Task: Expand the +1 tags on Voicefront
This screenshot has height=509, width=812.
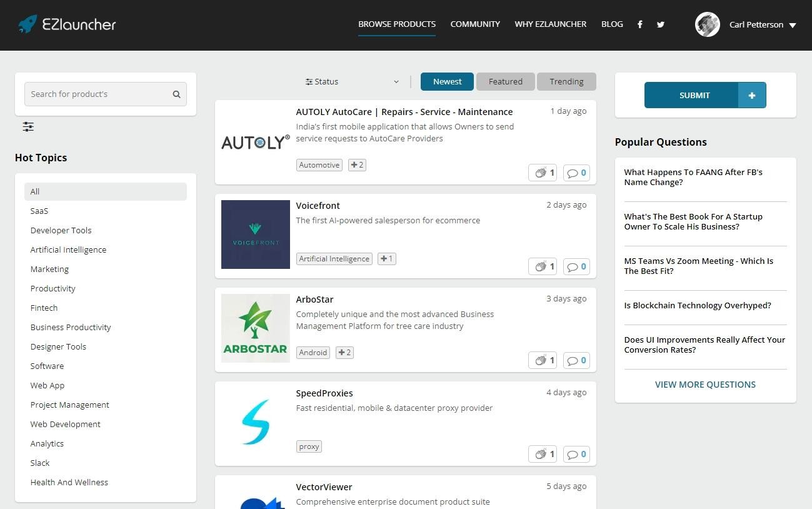Action: coord(386,259)
